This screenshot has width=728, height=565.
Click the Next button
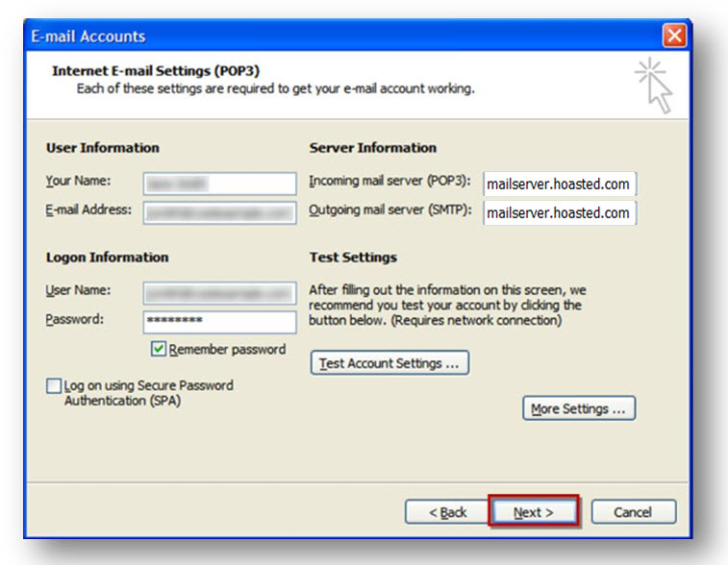coord(534,512)
